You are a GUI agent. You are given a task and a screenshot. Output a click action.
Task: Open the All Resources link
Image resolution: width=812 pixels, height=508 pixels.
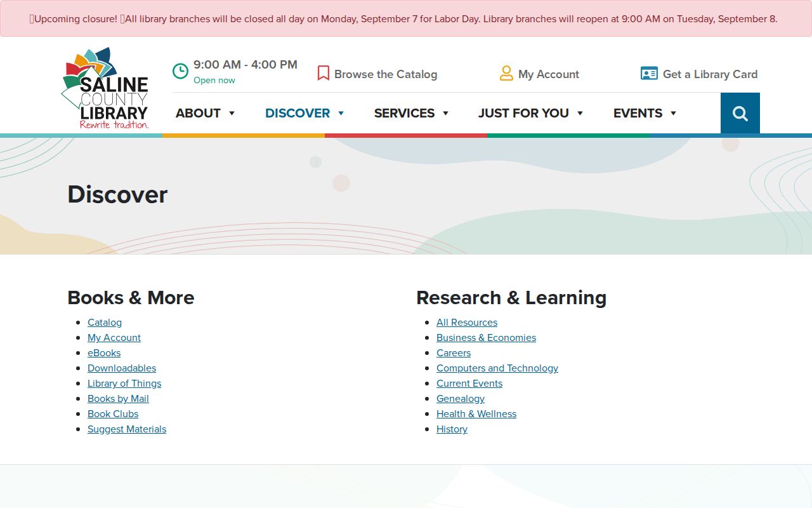pos(467,323)
